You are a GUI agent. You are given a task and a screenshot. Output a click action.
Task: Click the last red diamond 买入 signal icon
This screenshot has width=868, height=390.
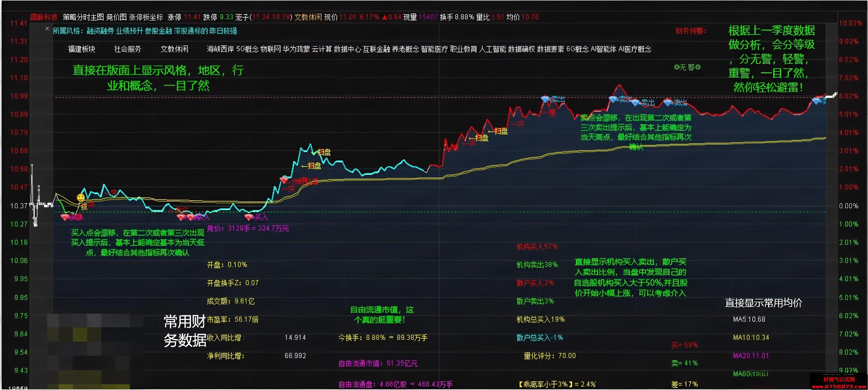click(x=249, y=217)
